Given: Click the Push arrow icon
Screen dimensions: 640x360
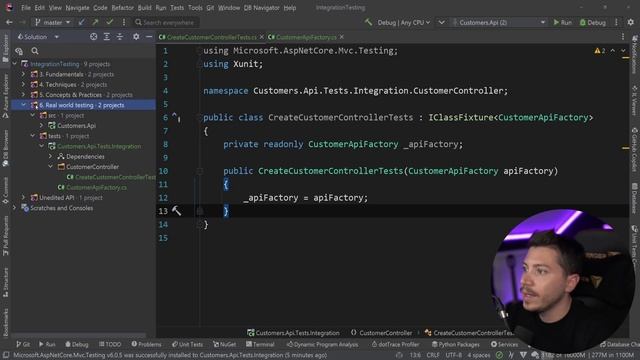Looking at the screenshot, I should (x=95, y=22).
